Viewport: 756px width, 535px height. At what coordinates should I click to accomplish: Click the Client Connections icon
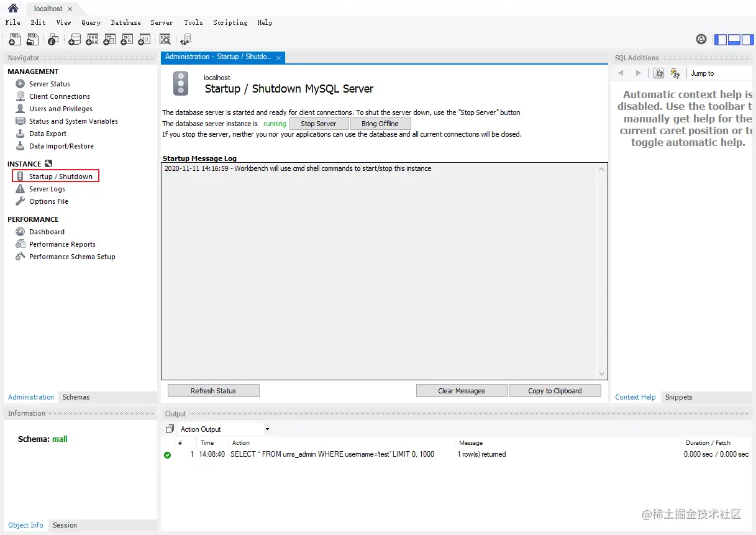point(20,96)
